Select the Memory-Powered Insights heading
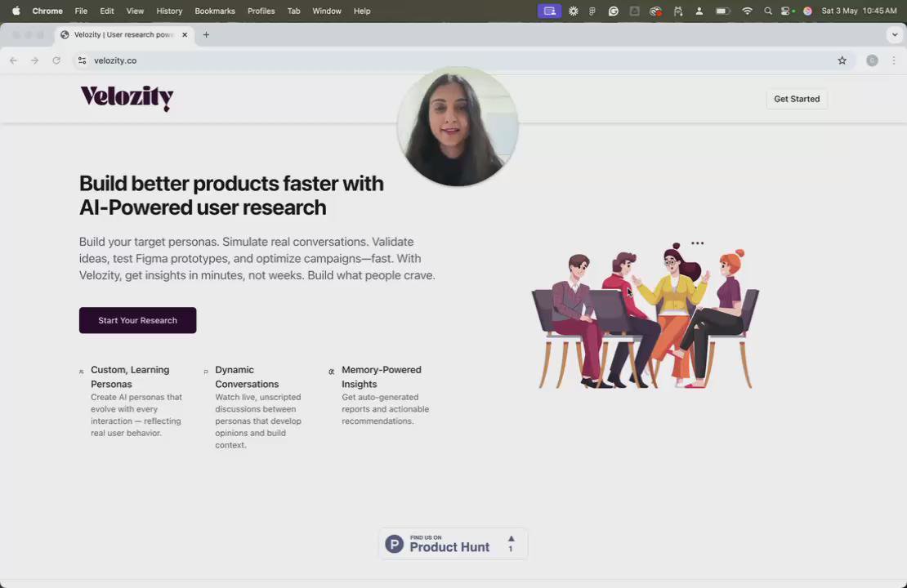This screenshot has height=588, width=907. [x=382, y=376]
